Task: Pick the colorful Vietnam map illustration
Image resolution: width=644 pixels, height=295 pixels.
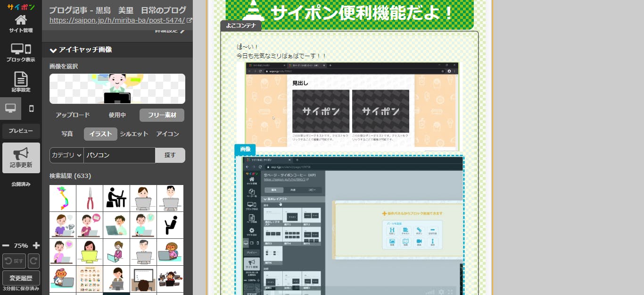Action: click(63, 198)
